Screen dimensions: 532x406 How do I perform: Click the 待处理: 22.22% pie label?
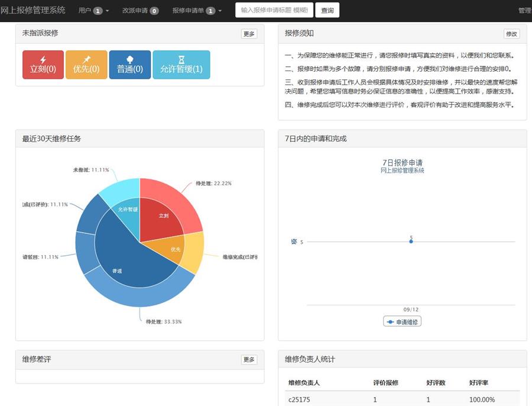[213, 183]
